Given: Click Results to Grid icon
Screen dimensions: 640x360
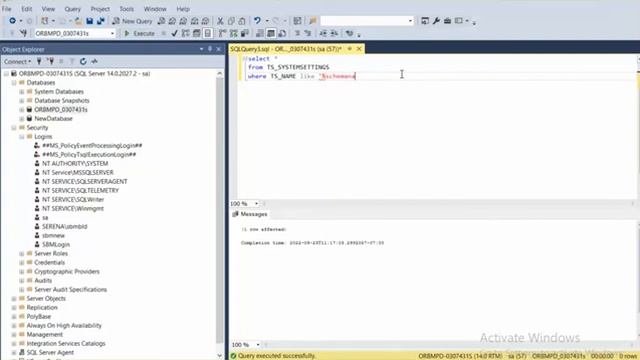Looking at the screenshot, I should tap(271, 33).
